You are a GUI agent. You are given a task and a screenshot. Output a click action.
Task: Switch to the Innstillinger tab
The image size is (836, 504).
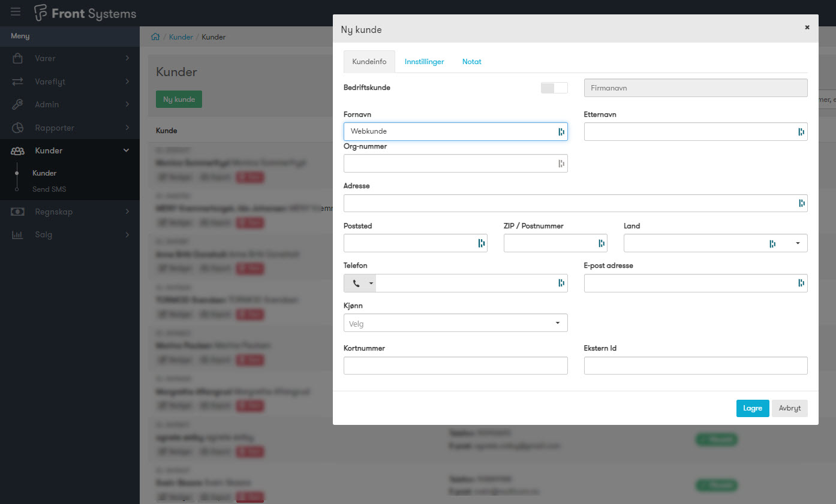coord(424,62)
